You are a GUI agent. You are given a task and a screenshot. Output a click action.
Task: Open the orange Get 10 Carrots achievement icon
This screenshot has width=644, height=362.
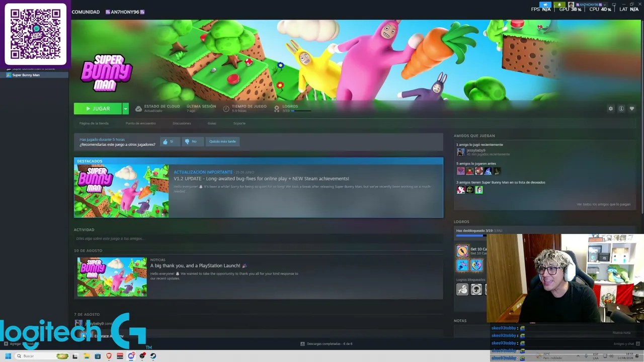[x=462, y=251]
